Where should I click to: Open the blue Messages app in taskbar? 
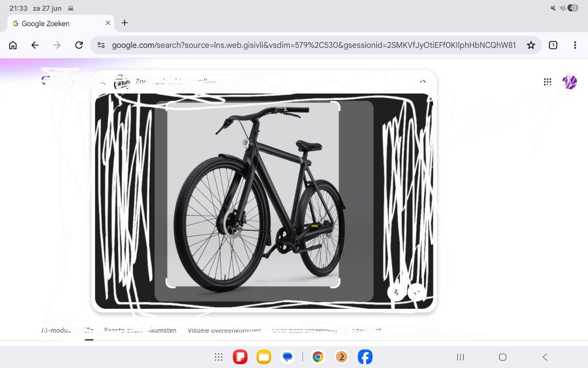coord(287,357)
